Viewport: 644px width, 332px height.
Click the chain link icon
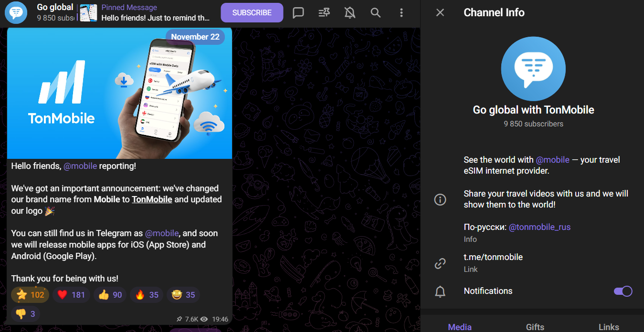[440, 263]
